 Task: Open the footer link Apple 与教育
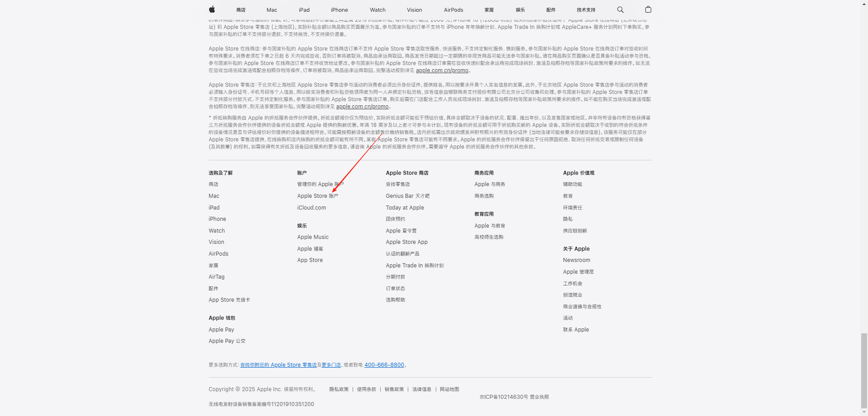490,226
